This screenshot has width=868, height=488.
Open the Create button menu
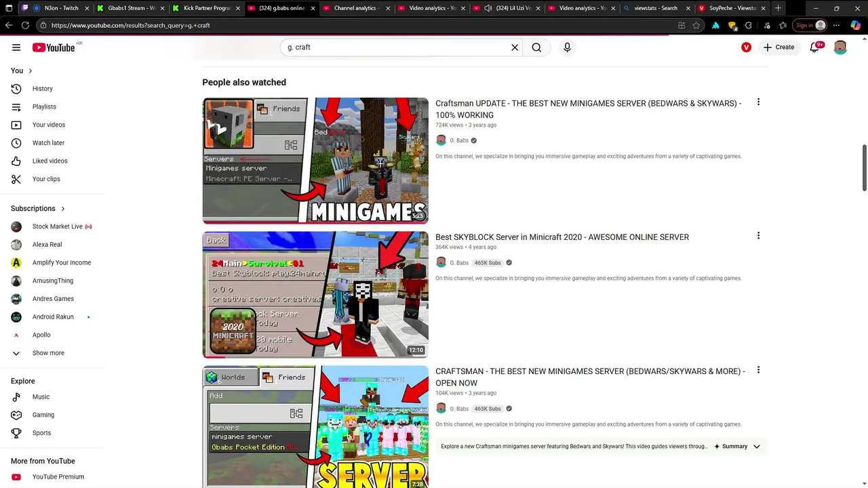point(778,47)
